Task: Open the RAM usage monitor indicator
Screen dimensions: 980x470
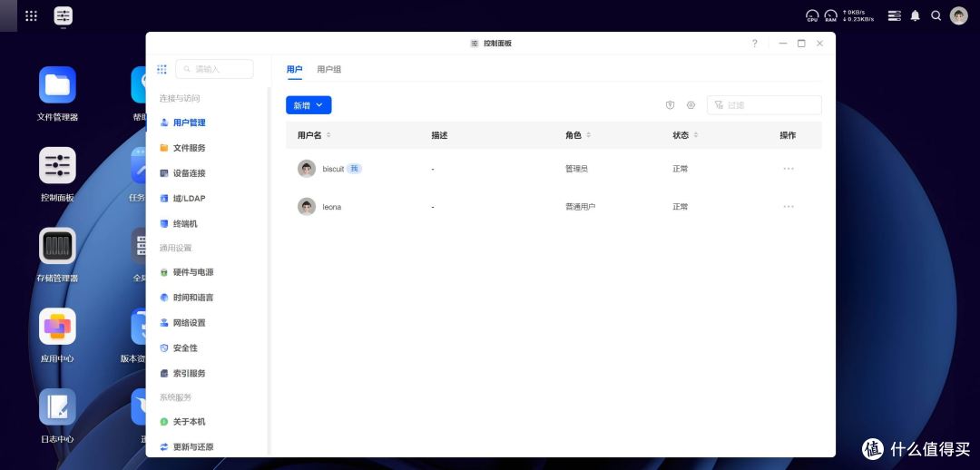Action: (x=830, y=15)
